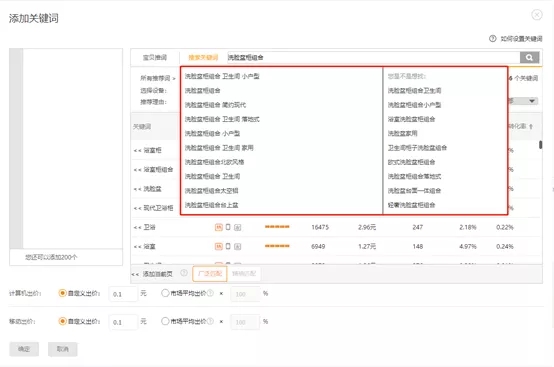Click the keyword search input field
The height and width of the screenshot is (367, 554).
coord(373,57)
